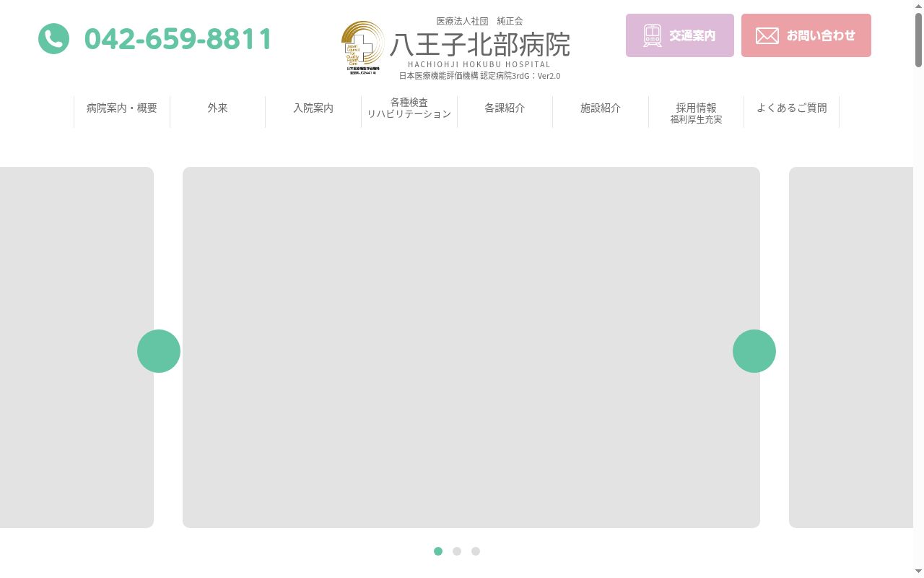
Task: Open 採用情報 福利厚生充実 menu
Action: coord(696,113)
